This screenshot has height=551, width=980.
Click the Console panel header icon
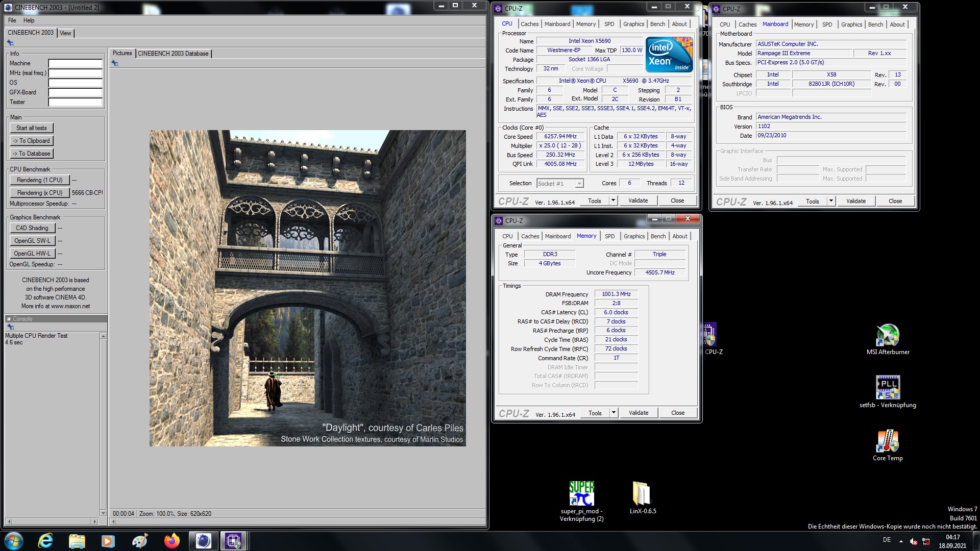[x=9, y=319]
